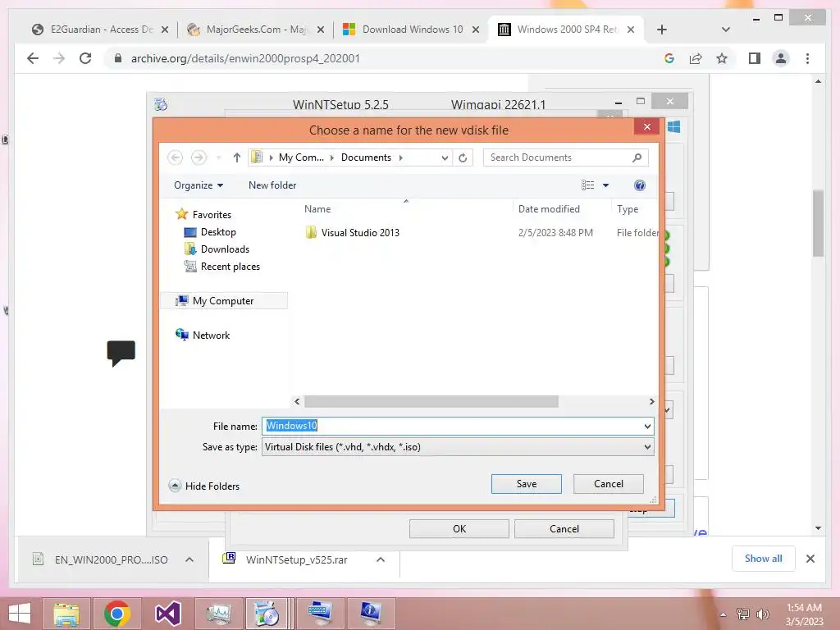840x630 pixels.
Task: Open the view options dropdown arrow
Action: (606, 185)
